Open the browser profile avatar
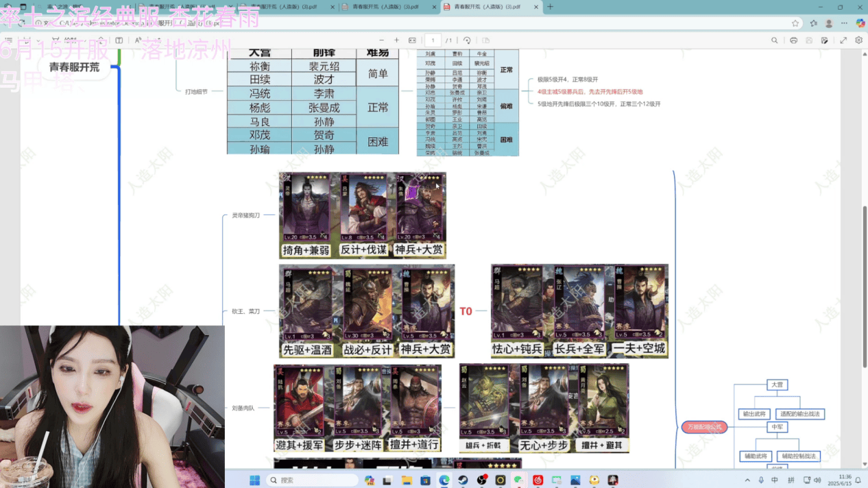Viewport: 868px width, 488px height. click(x=829, y=23)
